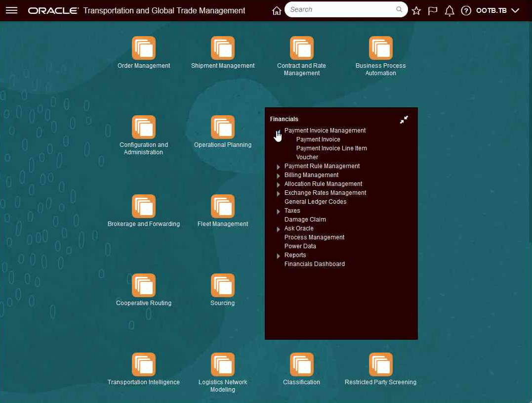This screenshot has width=532, height=403.
Task: Open the flag icon in header
Action: coord(433,11)
